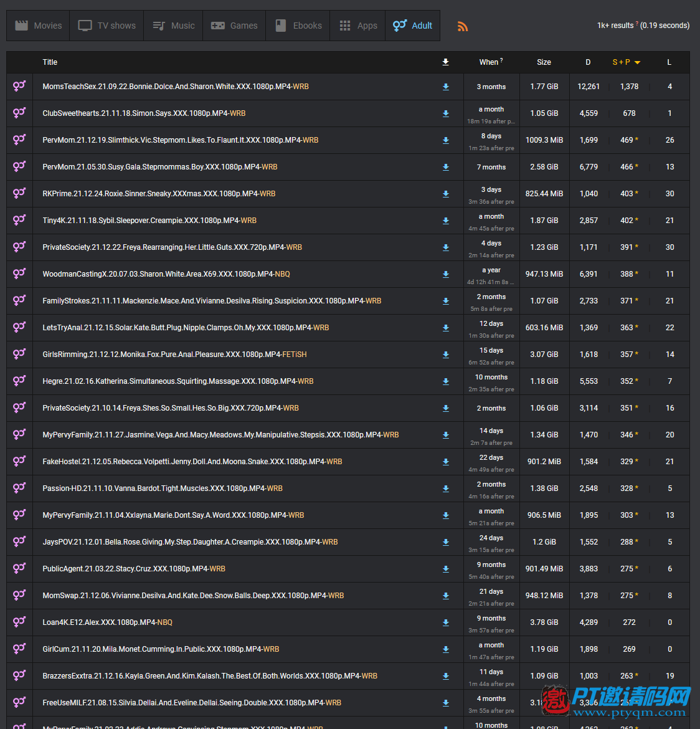700x729 pixels.
Task: Download the Tiny4K torrent
Action: 446,221
